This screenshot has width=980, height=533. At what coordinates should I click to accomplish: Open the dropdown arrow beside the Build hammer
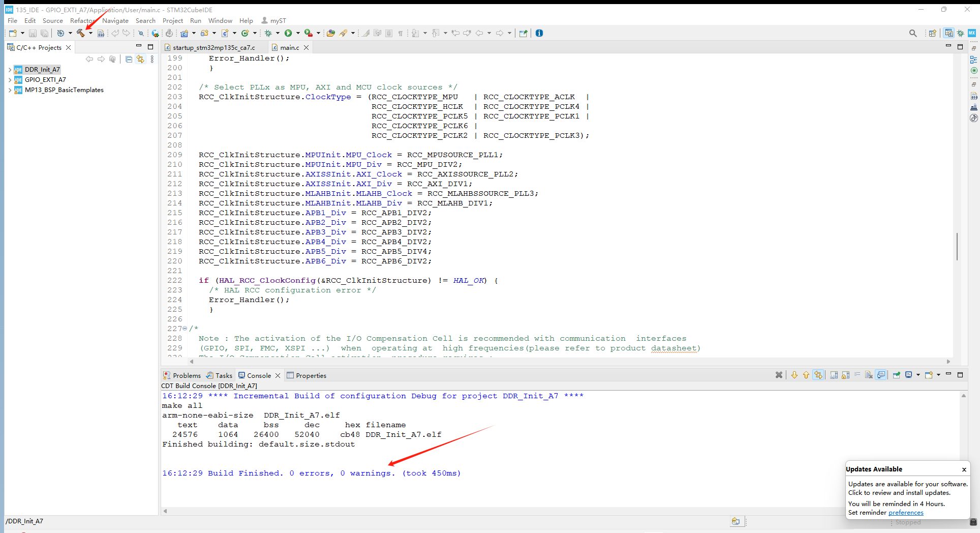point(90,34)
